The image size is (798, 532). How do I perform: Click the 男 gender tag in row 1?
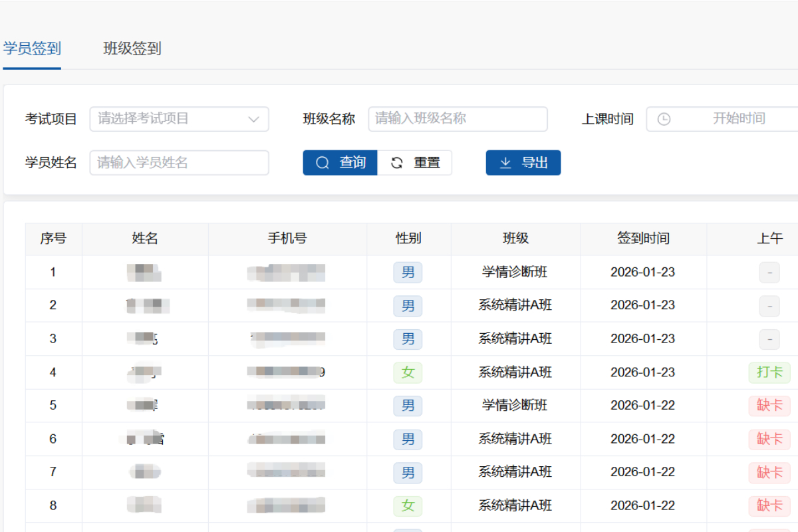[x=408, y=272]
